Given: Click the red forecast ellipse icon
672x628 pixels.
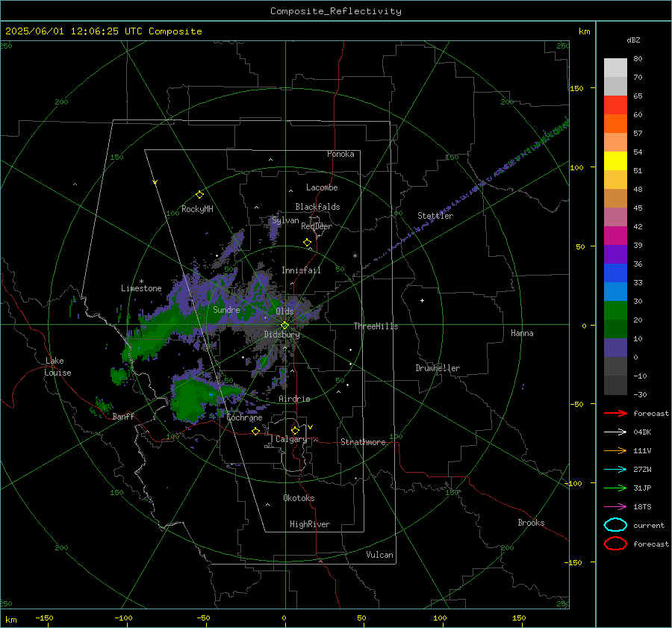Looking at the screenshot, I should [x=615, y=544].
